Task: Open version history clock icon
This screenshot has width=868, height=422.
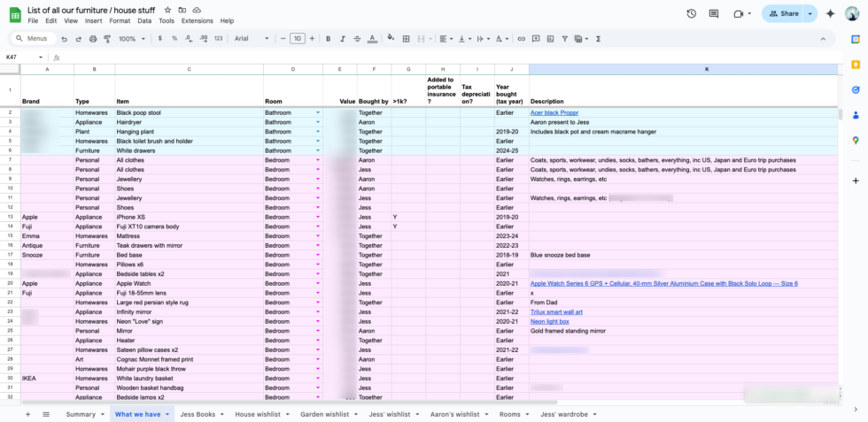Action: pos(691,14)
